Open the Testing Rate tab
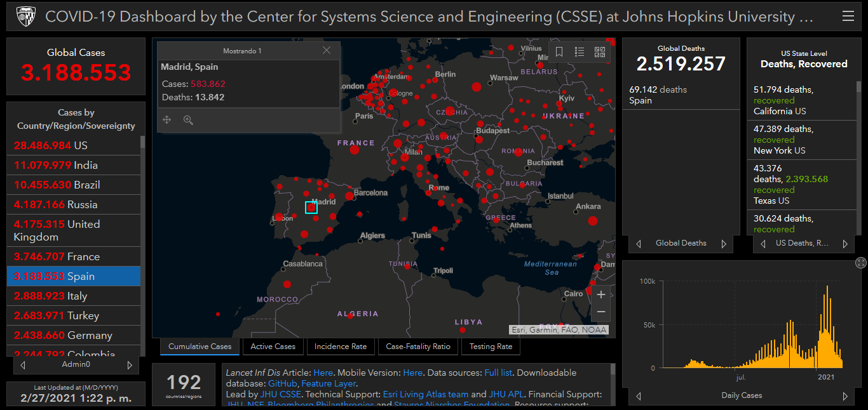 (491, 347)
